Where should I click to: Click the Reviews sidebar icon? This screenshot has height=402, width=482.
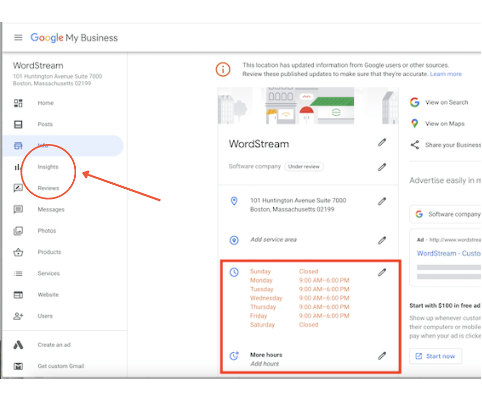click(x=18, y=188)
